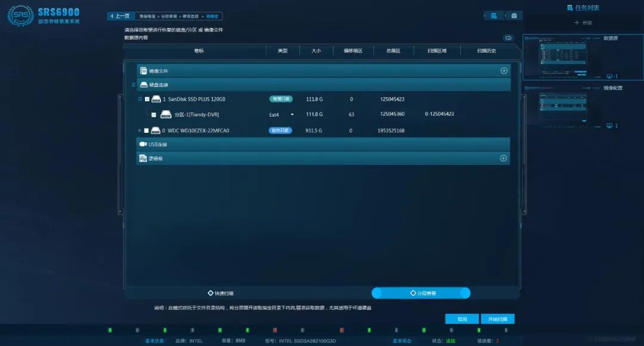644x346 pixels.
Task: Click the refresh icon above the disk table
Action: pyautogui.click(x=508, y=38)
